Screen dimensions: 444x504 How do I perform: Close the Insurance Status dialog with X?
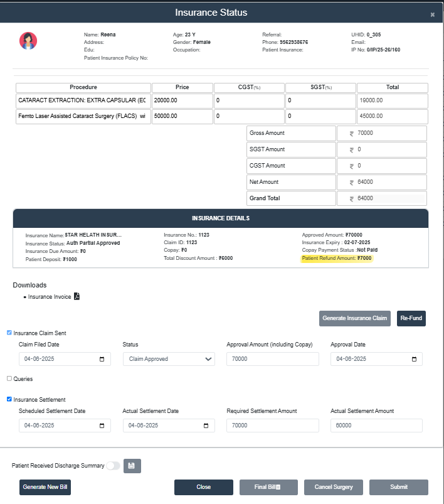(432, 14)
